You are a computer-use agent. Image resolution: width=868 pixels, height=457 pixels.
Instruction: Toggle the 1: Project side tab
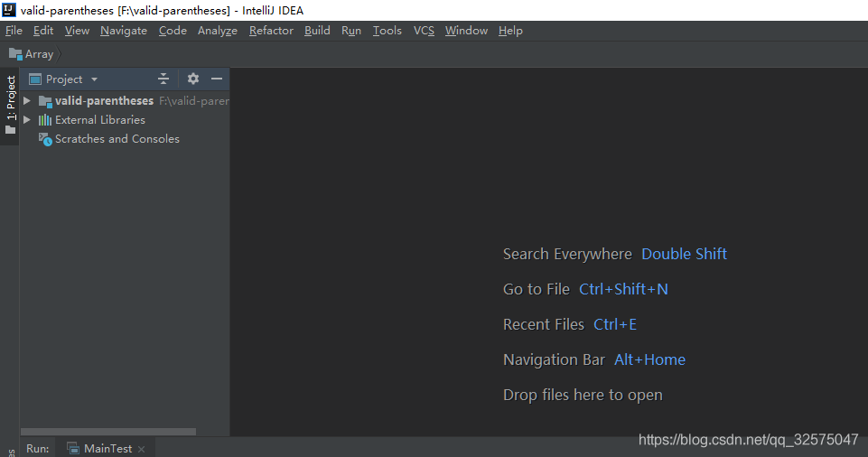point(11,98)
